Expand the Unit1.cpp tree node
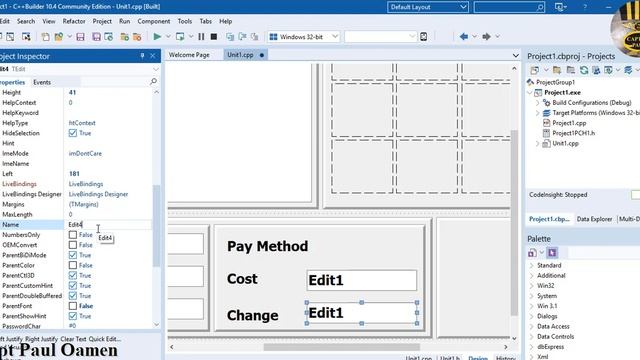 [x=538, y=144]
